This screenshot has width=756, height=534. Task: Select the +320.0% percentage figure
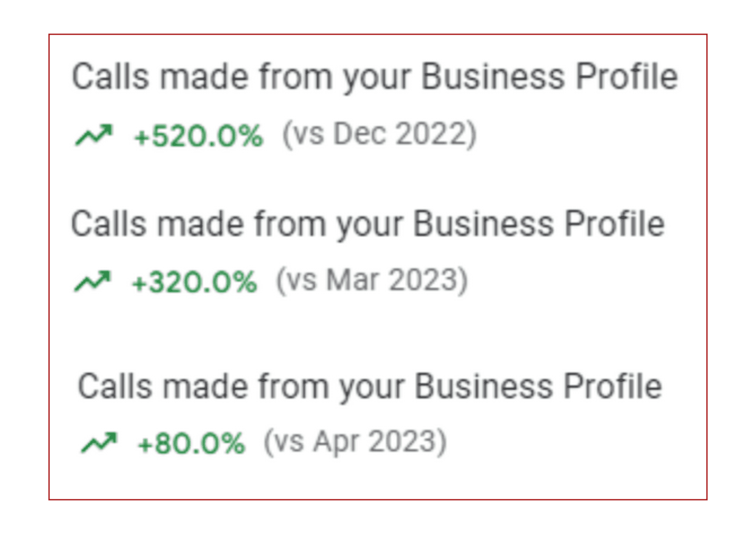[194, 282]
